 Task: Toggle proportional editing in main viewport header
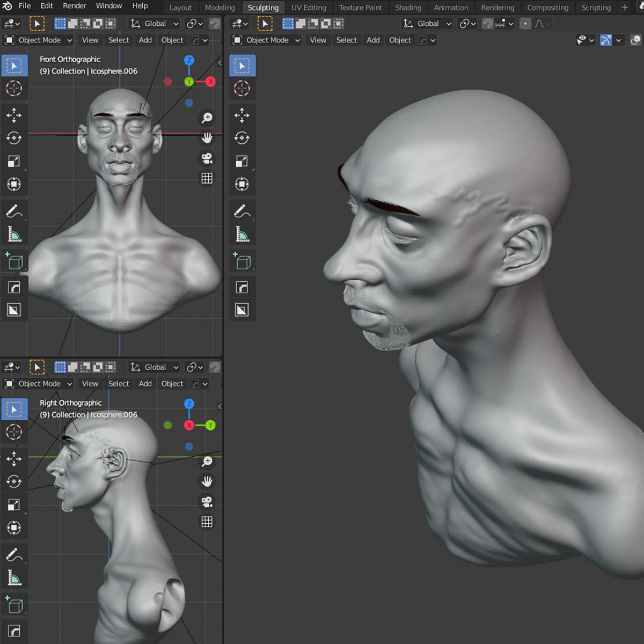pyautogui.click(x=526, y=24)
